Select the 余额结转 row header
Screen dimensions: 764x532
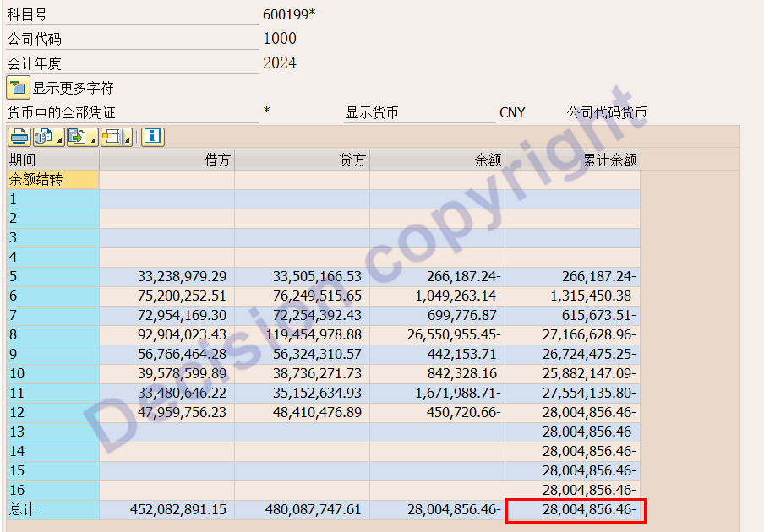[52, 180]
